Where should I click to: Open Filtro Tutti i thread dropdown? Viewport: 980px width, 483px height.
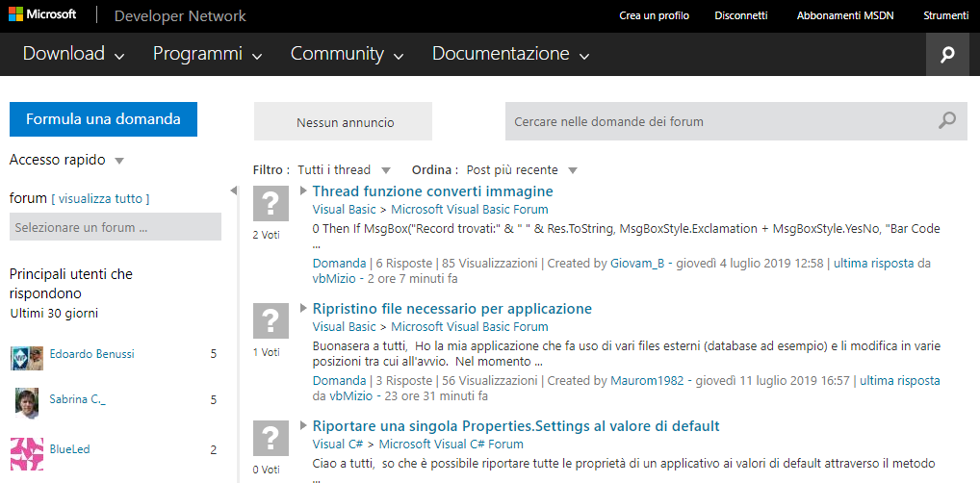(x=345, y=170)
